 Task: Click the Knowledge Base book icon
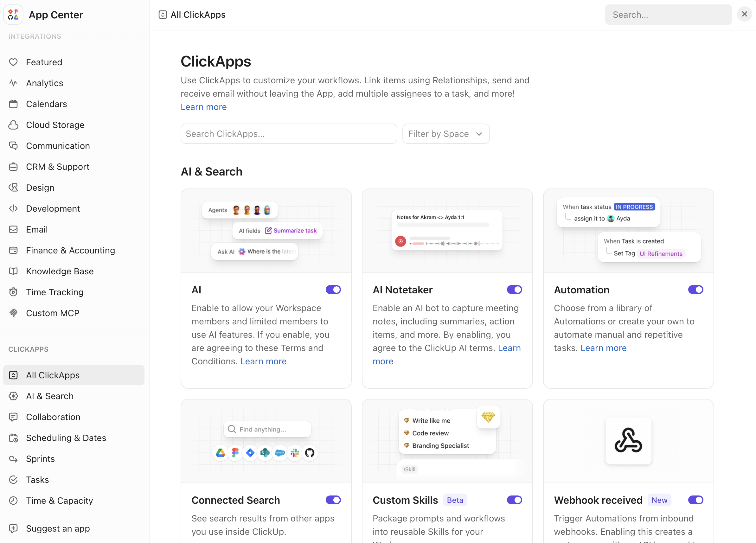point(13,271)
